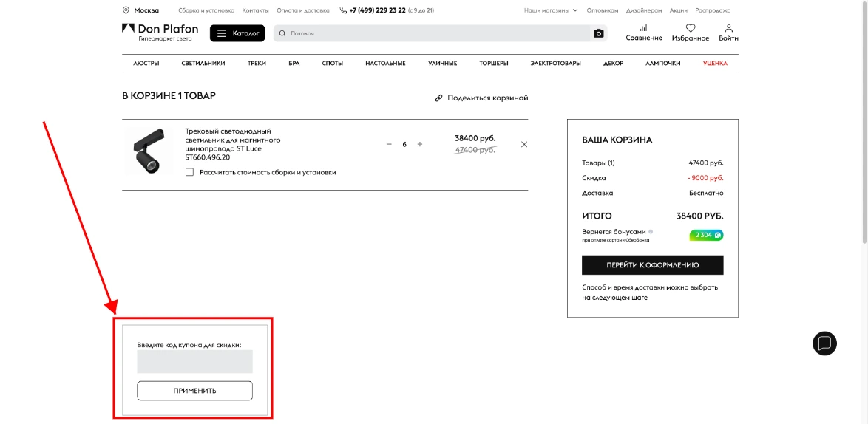Click the quantity value 6
Screen dimensions: 868x424
[404, 144]
